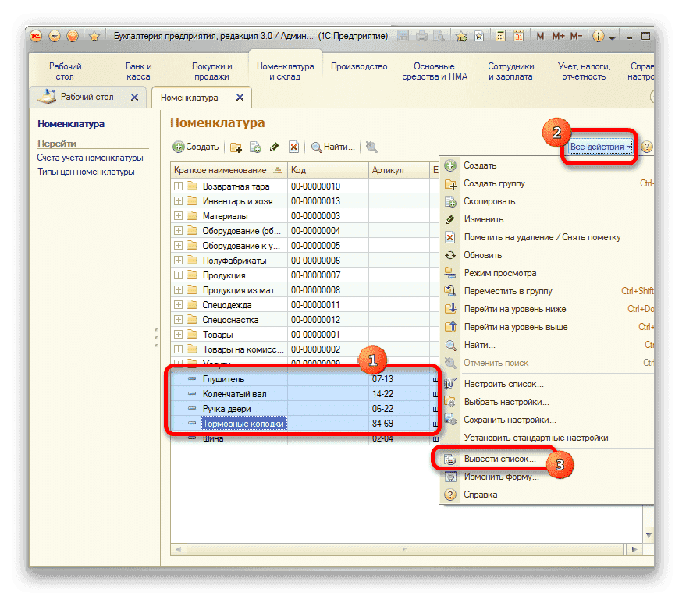Click the pencil edit icon in toolbar
Screen dimensions: 700x596
(274, 147)
